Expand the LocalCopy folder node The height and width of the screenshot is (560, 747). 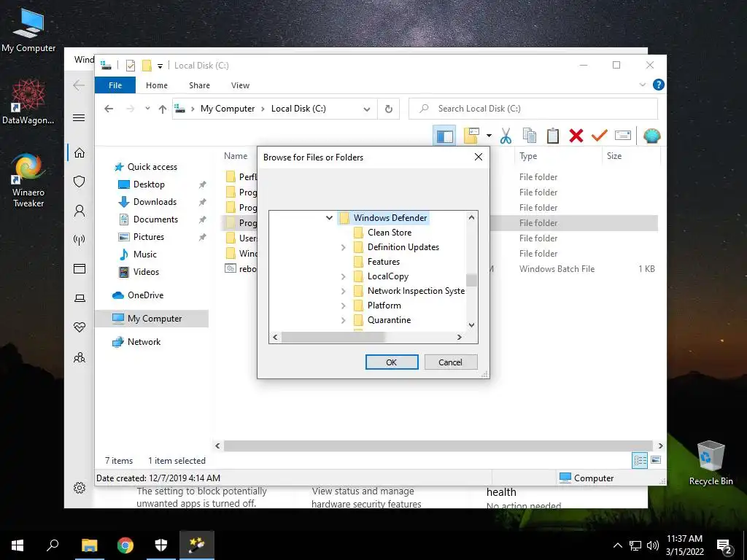(344, 276)
